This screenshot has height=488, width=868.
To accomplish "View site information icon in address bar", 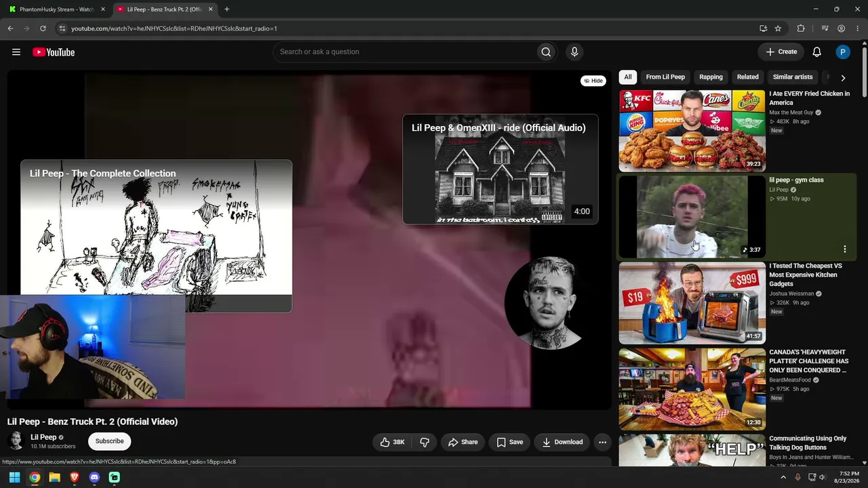I will click(x=62, y=28).
